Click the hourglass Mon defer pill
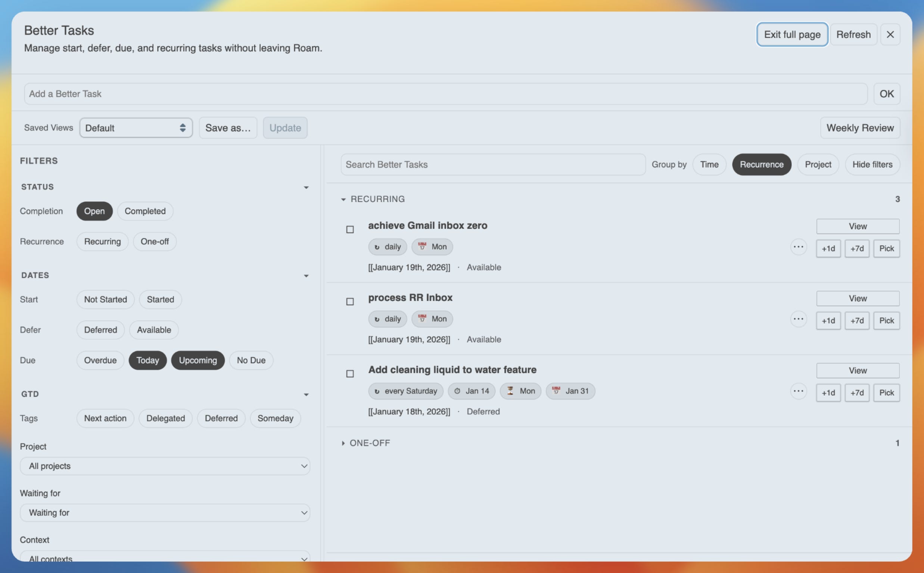Image resolution: width=924 pixels, height=573 pixels. (520, 391)
